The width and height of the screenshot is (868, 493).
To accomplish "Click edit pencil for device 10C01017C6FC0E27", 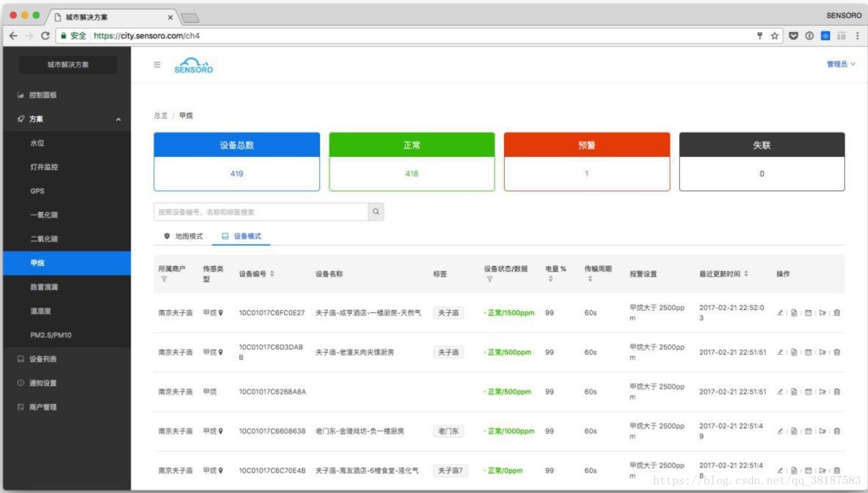I will (780, 313).
